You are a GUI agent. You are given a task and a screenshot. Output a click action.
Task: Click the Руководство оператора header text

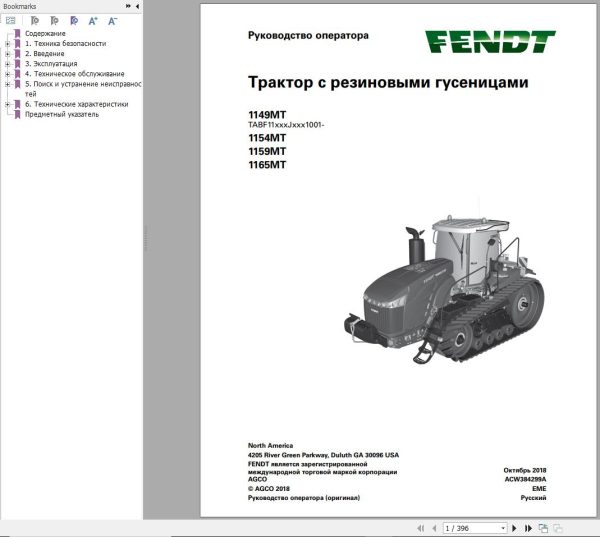pyautogui.click(x=308, y=35)
